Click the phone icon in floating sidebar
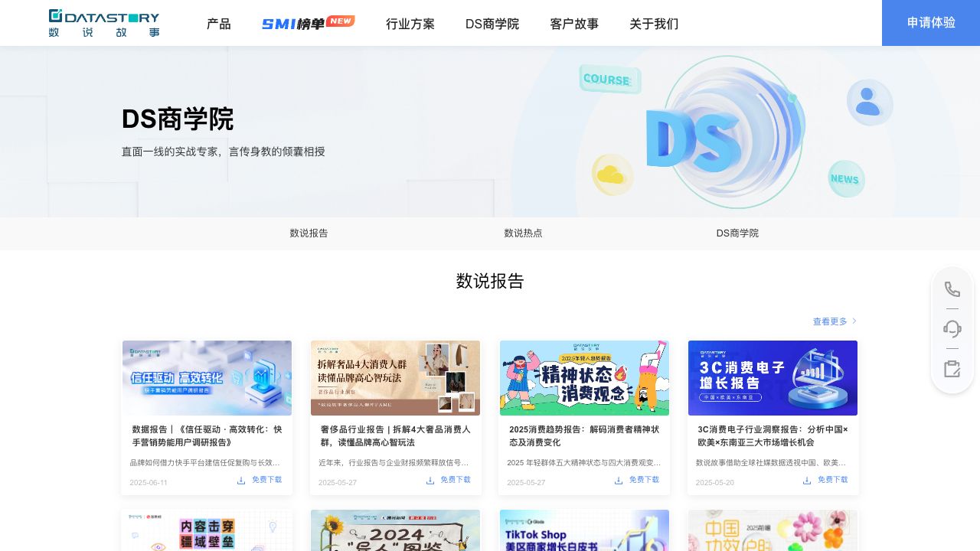The width and height of the screenshot is (980, 551). (x=952, y=289)
